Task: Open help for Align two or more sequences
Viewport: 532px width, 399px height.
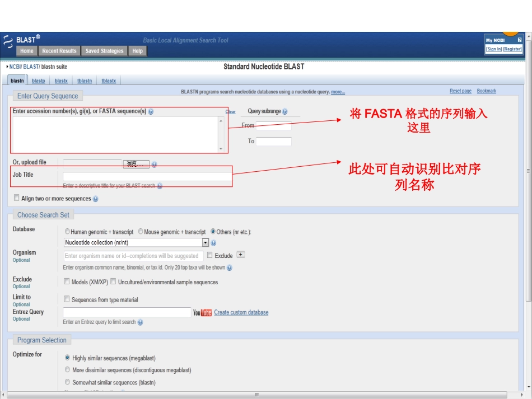Action: point(95,199)
